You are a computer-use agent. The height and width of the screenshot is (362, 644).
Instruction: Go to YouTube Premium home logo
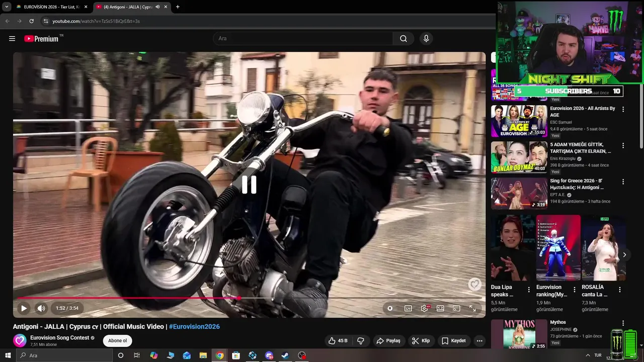tap(42, 39)
